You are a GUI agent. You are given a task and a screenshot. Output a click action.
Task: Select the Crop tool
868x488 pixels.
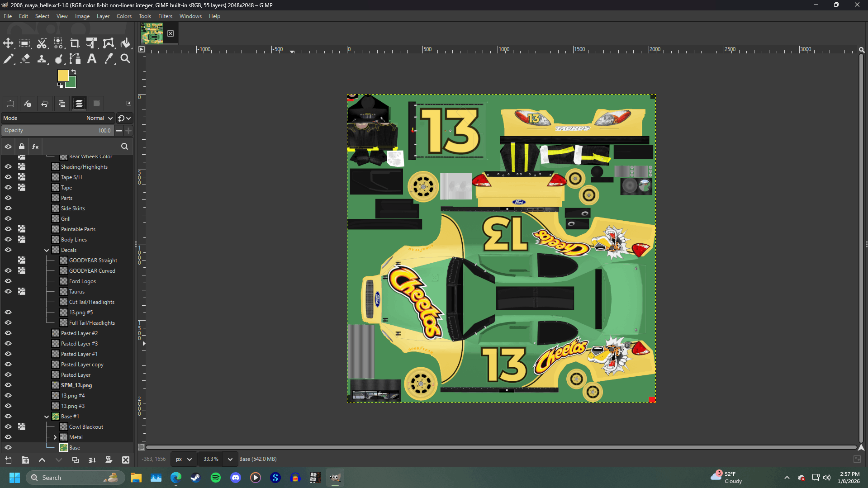point(75,43)
